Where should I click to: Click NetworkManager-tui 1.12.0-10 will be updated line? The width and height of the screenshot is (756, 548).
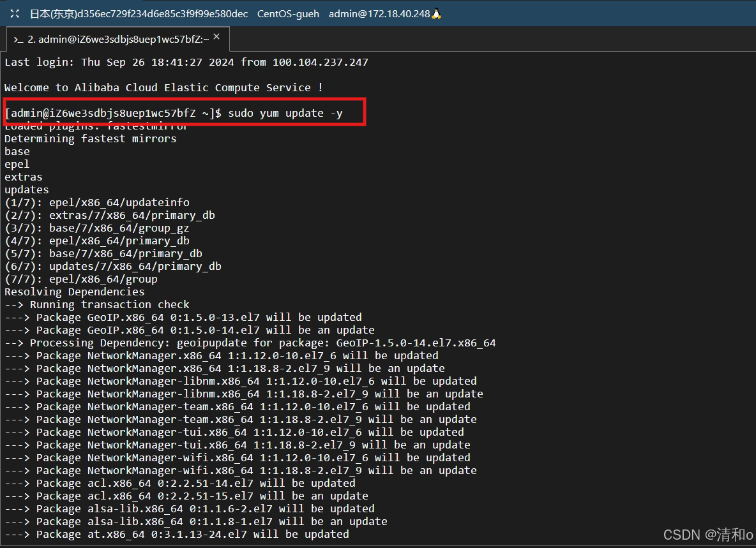click(x=234, y=432)
